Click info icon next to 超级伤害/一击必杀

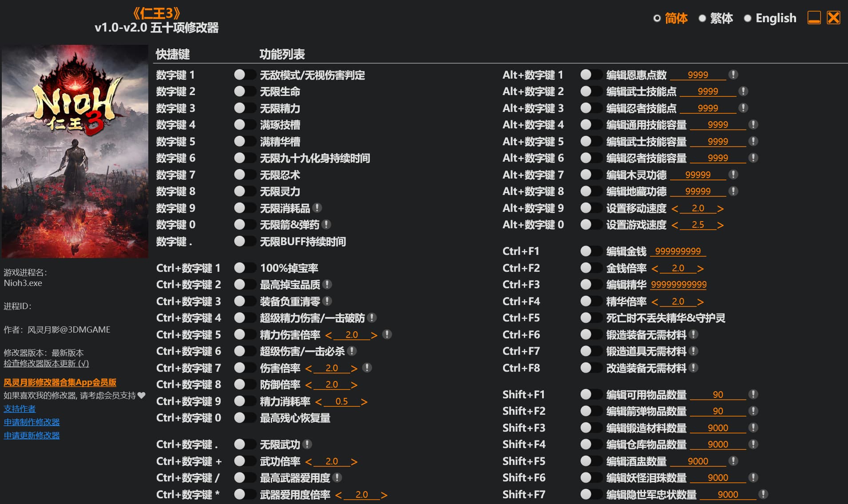coord(352,351)
